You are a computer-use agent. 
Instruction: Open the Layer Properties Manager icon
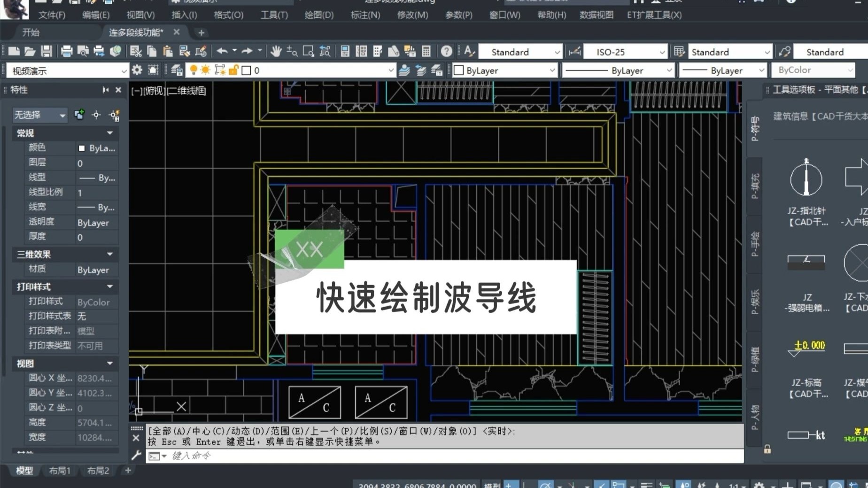click(177, 70)
